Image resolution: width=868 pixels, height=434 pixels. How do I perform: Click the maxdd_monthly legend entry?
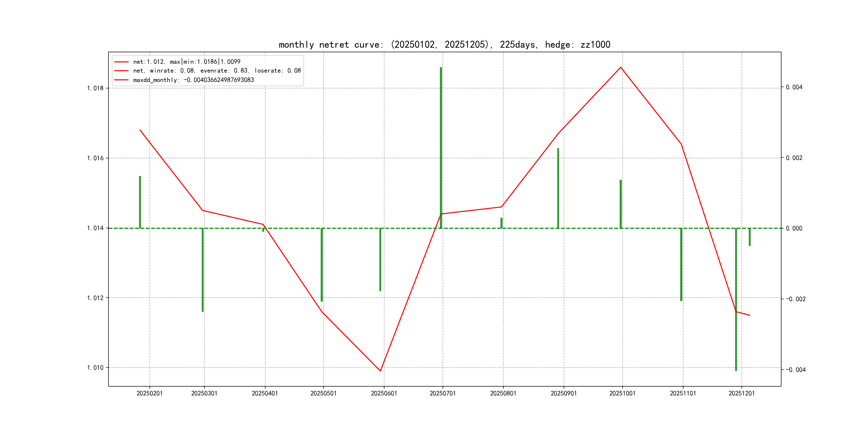coord(193,80)
